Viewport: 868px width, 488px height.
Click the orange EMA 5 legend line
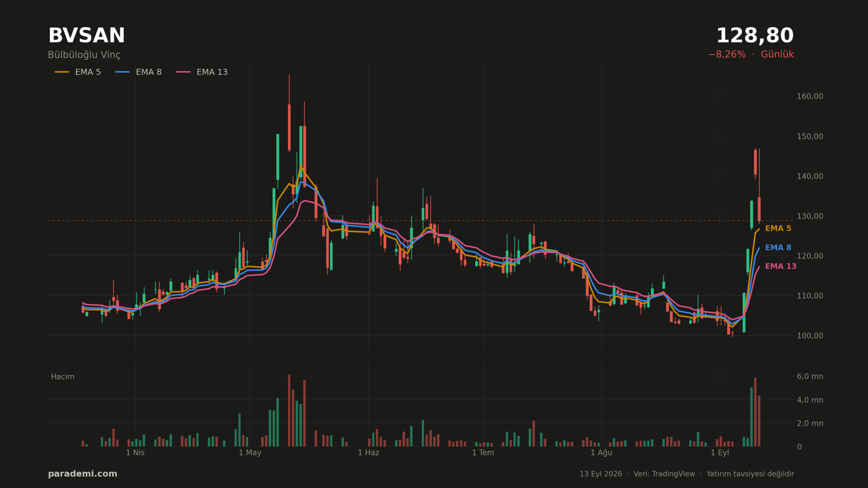(62, 72)
